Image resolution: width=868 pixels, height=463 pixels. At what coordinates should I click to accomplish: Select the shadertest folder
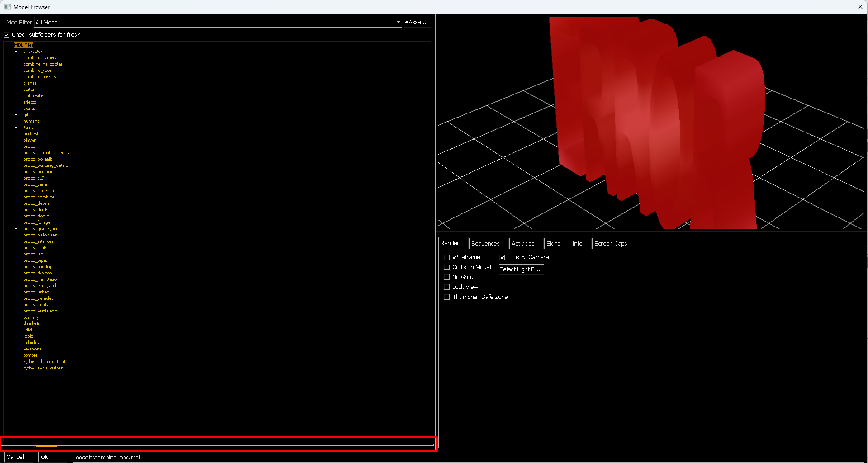pyautogui.click(x=33, y=324)
